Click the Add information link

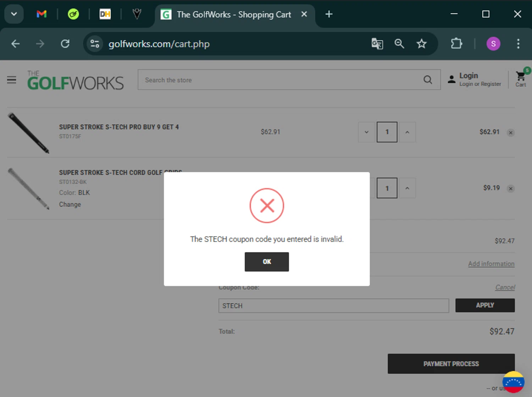coord(491,264)
